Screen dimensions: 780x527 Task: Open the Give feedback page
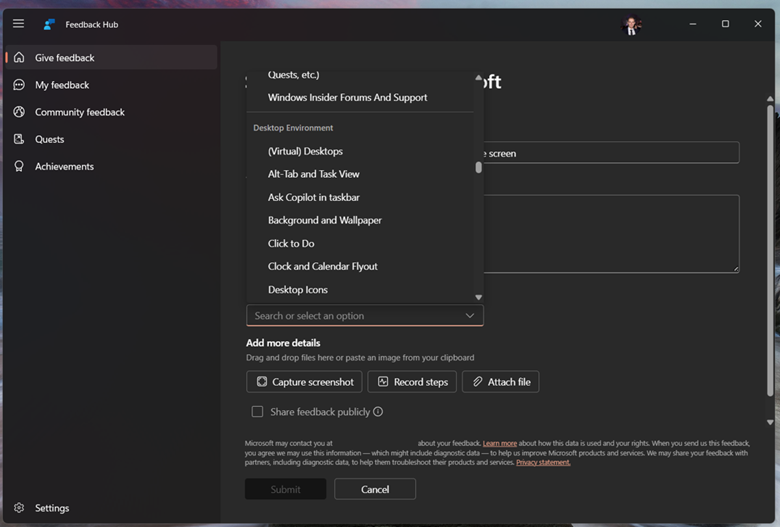(111, 57)
